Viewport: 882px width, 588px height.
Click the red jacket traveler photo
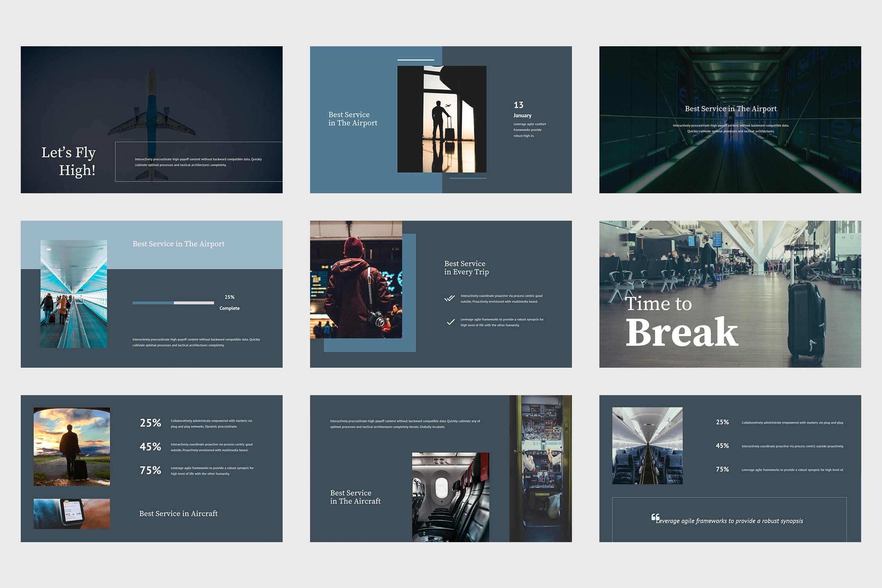tap(356, 279)
